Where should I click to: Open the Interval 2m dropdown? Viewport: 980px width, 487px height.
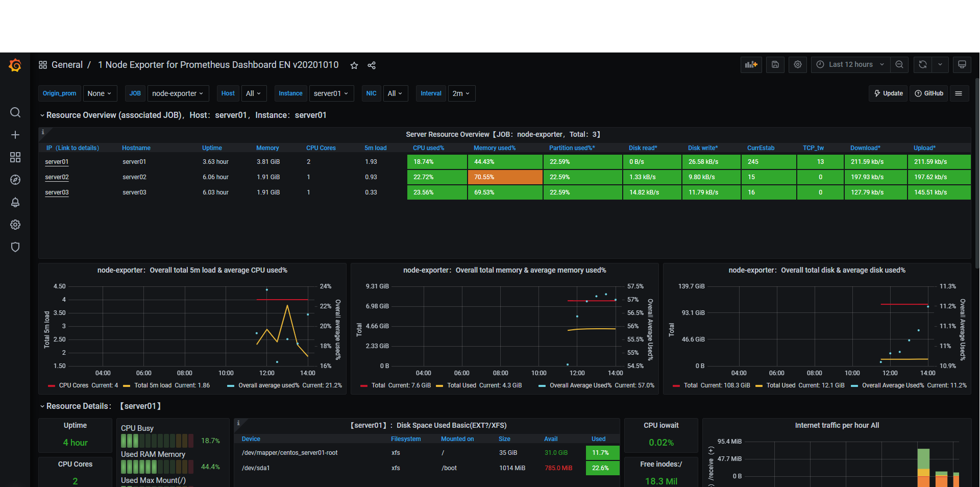(x=461, y=93)
